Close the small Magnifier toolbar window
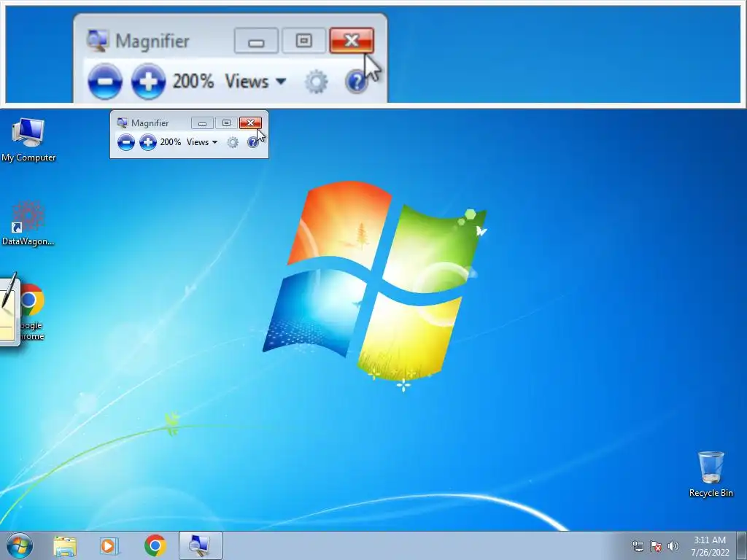The width and height of the screenshot is (747, 560). (251, 122)
